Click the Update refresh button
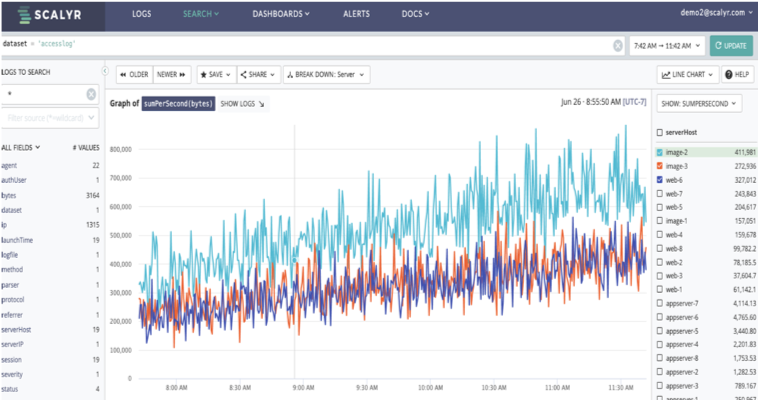The width and height of the screenshot is (758, 400). [x=731, y=46]
